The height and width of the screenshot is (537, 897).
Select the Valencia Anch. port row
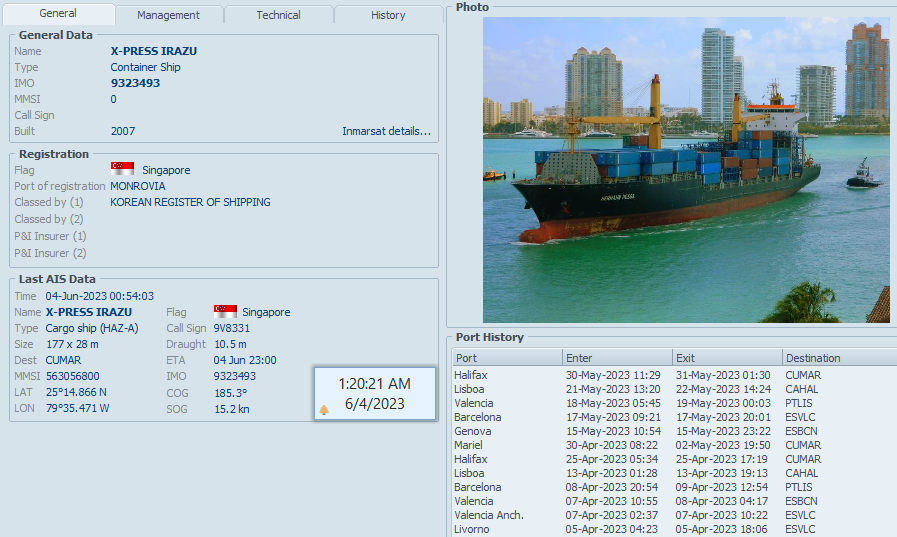pos(674,515)
